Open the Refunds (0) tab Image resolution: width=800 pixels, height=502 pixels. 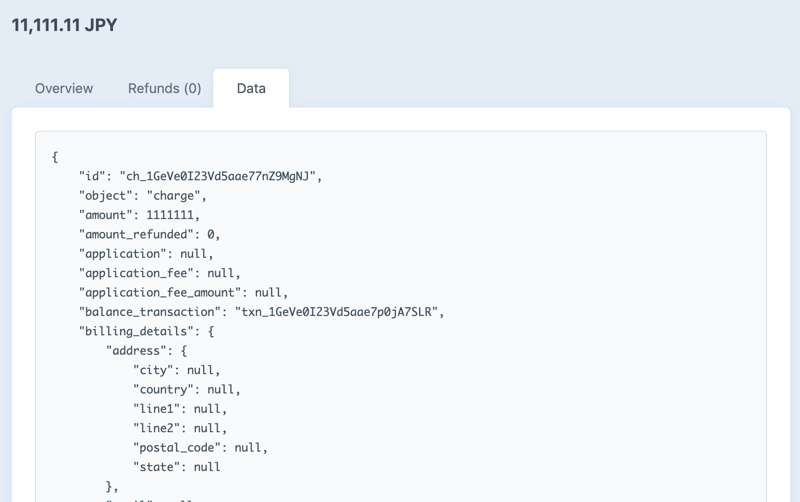[164, 88]
